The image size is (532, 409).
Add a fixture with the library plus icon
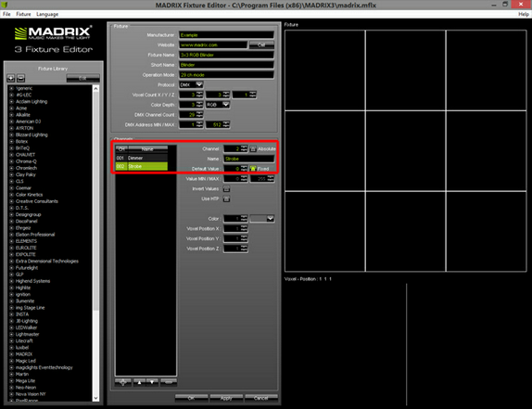[11, 79]
